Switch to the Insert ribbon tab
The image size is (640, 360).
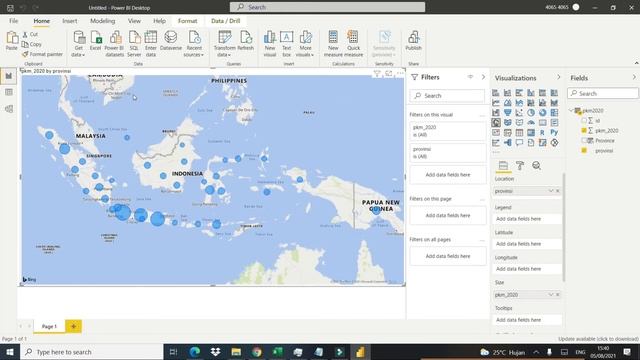pyautogui.click(x=70, y=21)
